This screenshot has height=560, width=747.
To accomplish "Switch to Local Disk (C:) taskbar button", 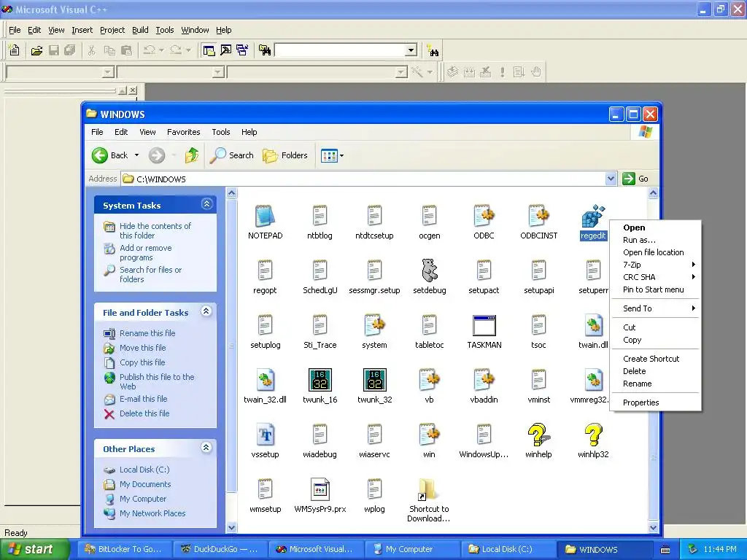I will coord(507,549).
